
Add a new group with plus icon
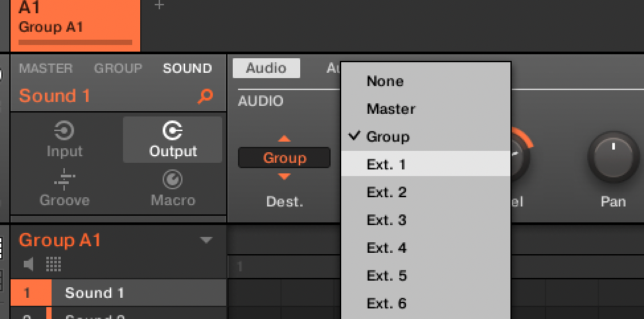coord(159,5)
